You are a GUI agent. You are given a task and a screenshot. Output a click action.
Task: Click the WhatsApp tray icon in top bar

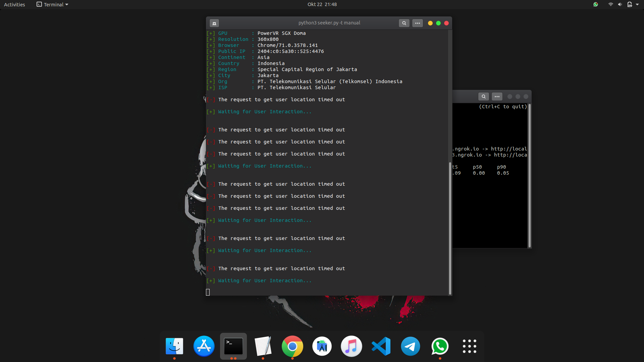coord(596,4)
